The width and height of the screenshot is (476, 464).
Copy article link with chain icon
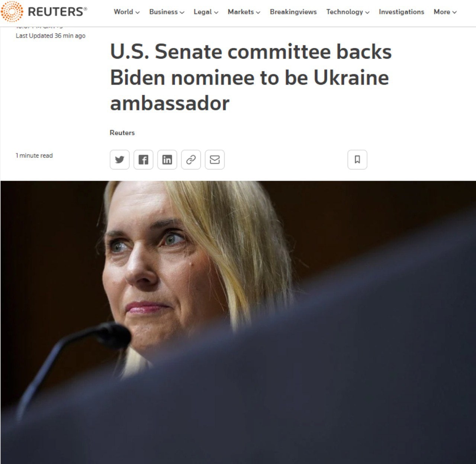point(191,160)
